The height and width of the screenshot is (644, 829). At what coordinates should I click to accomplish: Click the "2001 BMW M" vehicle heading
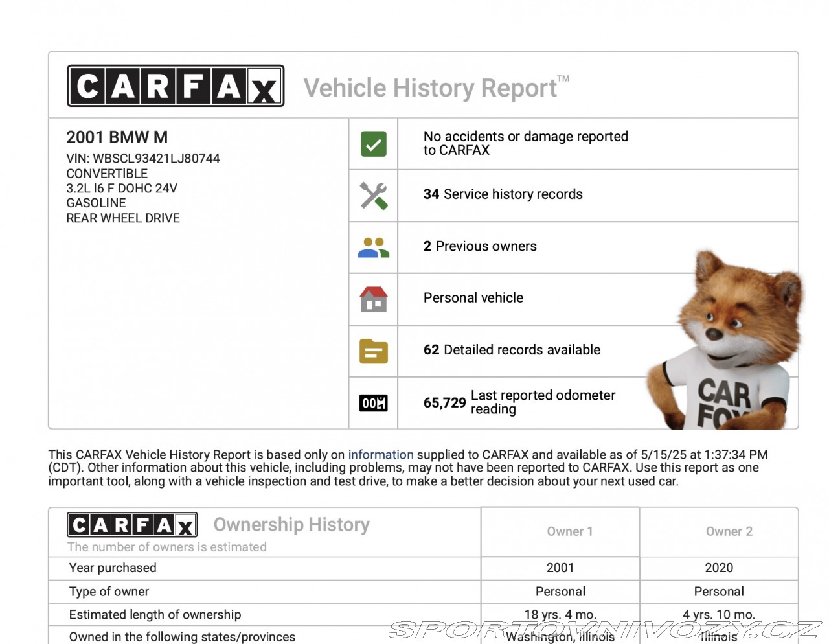point(117,137)
